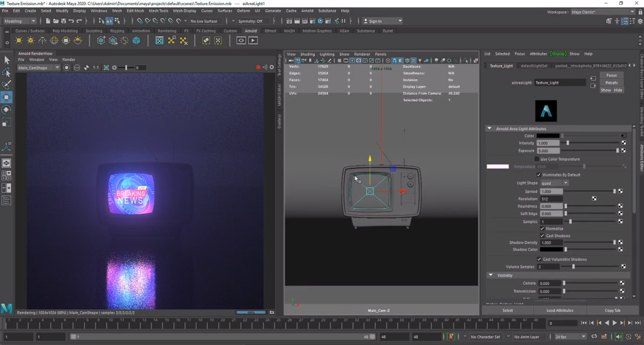Switch to the Rendering shelf tab
644x345 pixels.
(x=167, y=31)
